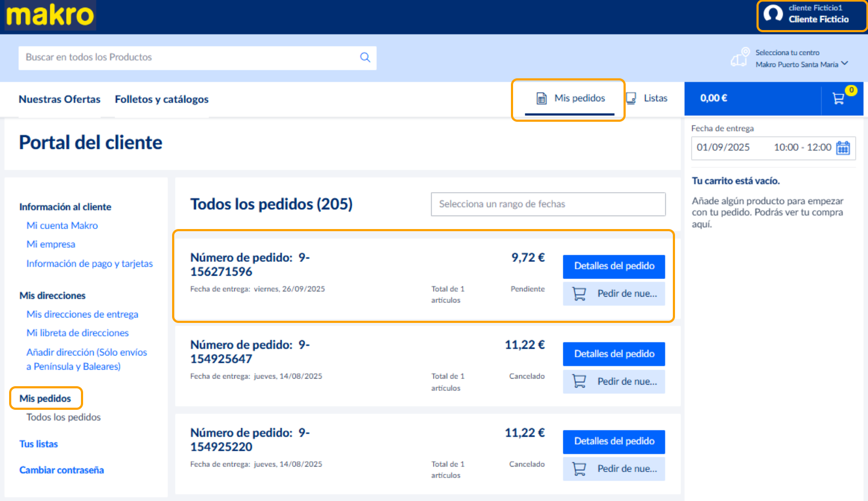
Task: Click the 11,22 € amount of order 9-154925647
Action: click(525, 345)
